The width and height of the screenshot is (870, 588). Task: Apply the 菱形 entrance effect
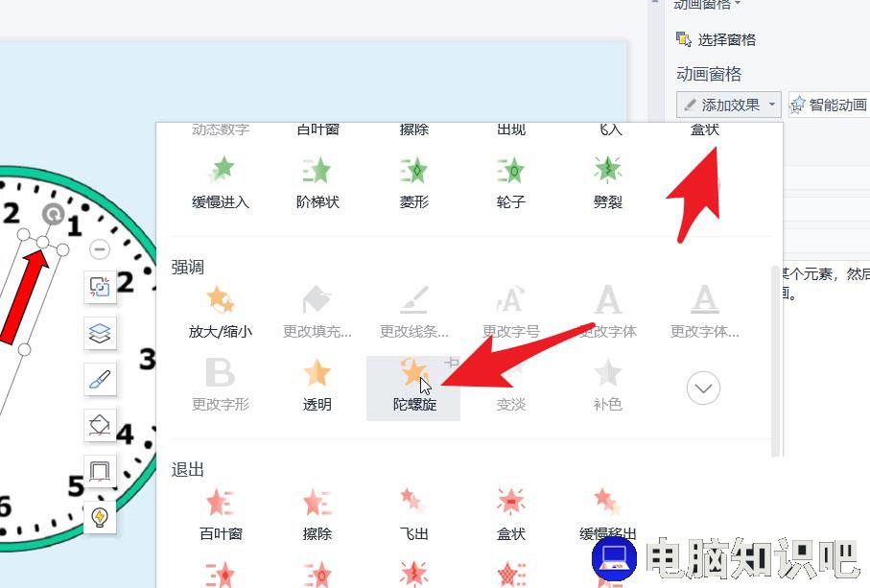tap(414, 183)
